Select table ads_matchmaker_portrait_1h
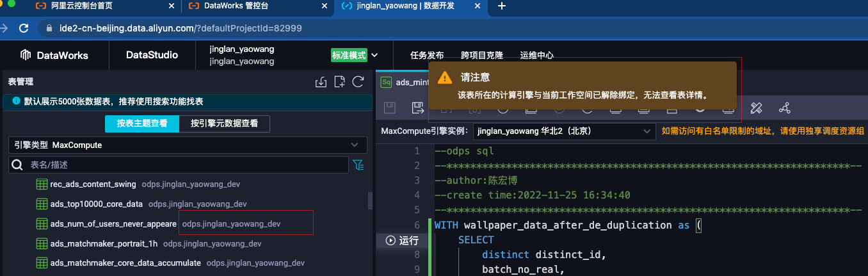This screenshot has width=868, height=276. (x=104, y=244)
